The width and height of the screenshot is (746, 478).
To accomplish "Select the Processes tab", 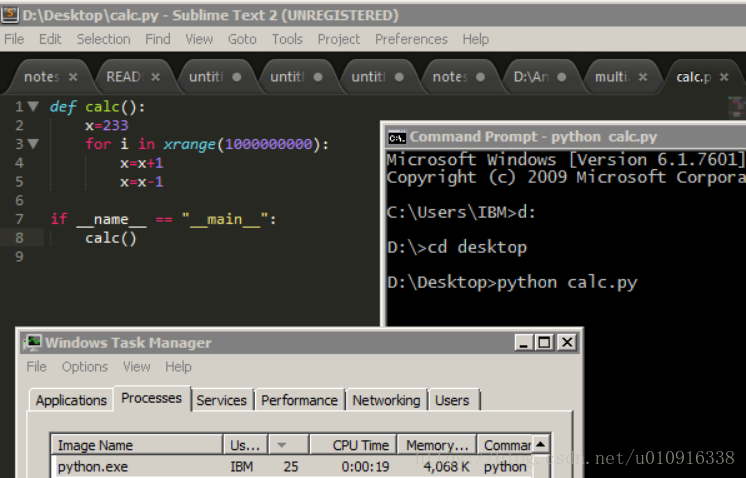I will [152, 398].
